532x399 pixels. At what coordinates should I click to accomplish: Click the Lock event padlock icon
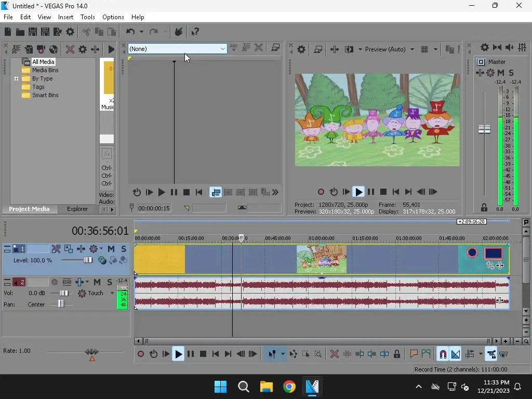point(396,354)
